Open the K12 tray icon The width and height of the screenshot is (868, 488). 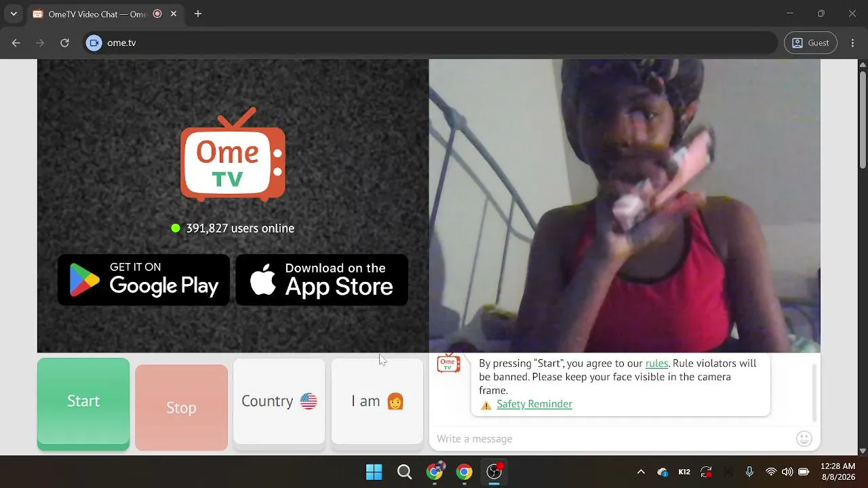click(x=684, y=472)
